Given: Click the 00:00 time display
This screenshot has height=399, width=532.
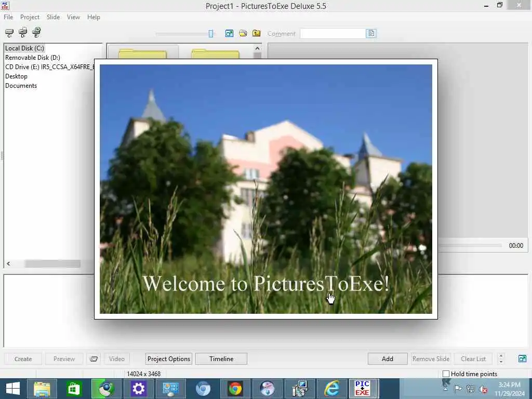Looking at the screenshot, I should (516, 246).
